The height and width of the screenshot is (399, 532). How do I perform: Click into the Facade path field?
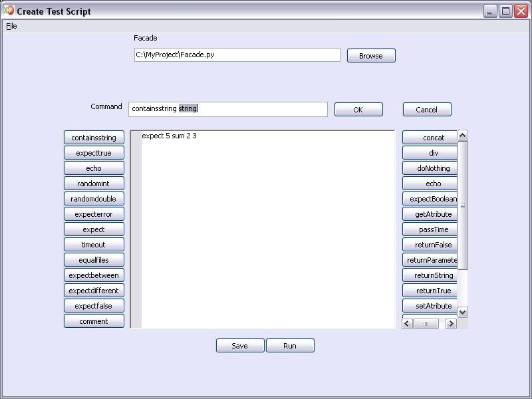(237, 55)
